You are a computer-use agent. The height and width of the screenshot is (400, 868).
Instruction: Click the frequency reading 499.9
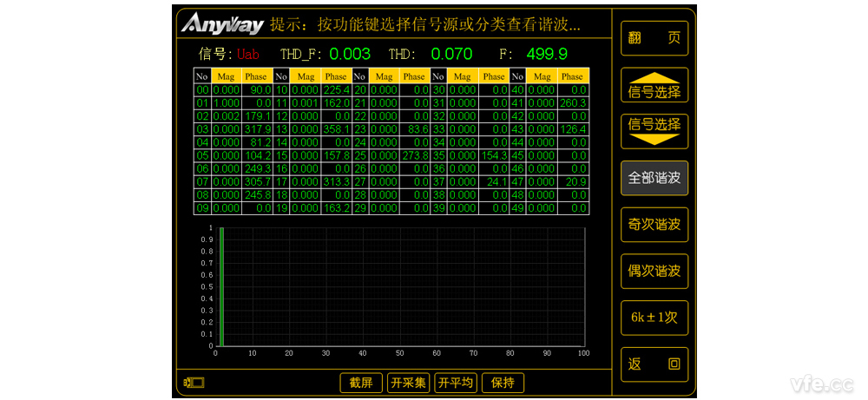click(547, 54)
